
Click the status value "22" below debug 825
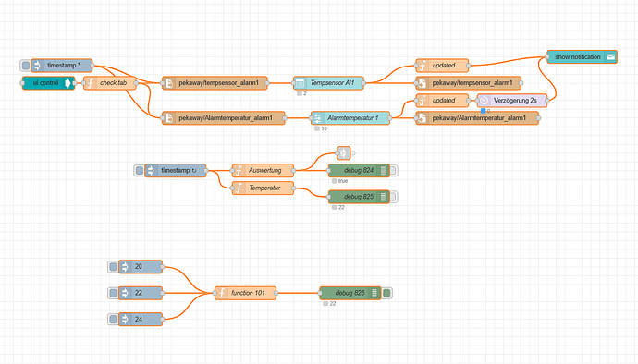coord(341,208)
